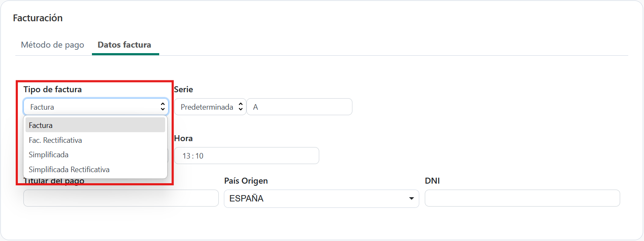
Task: Click the Serie text field containing A
Action: coord(299,107)
